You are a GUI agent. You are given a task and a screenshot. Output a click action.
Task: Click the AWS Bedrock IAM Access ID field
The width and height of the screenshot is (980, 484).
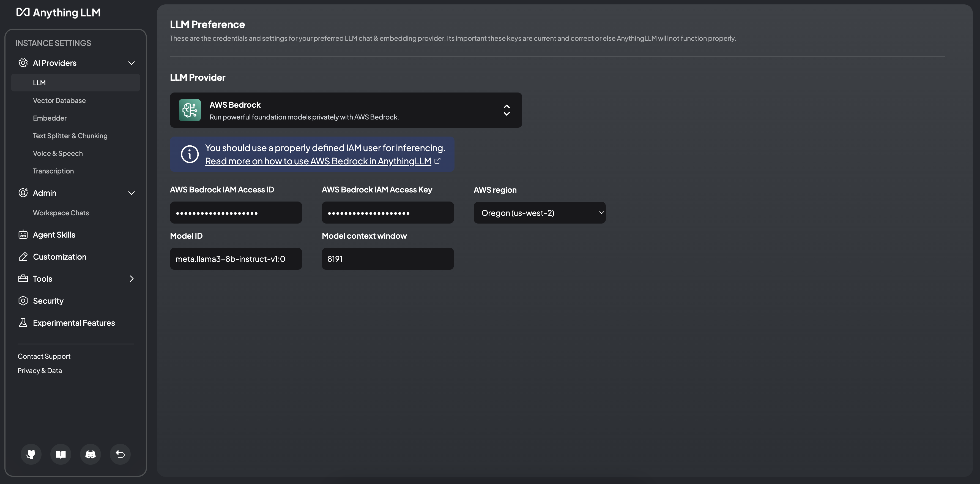click(x=236, y=213)
